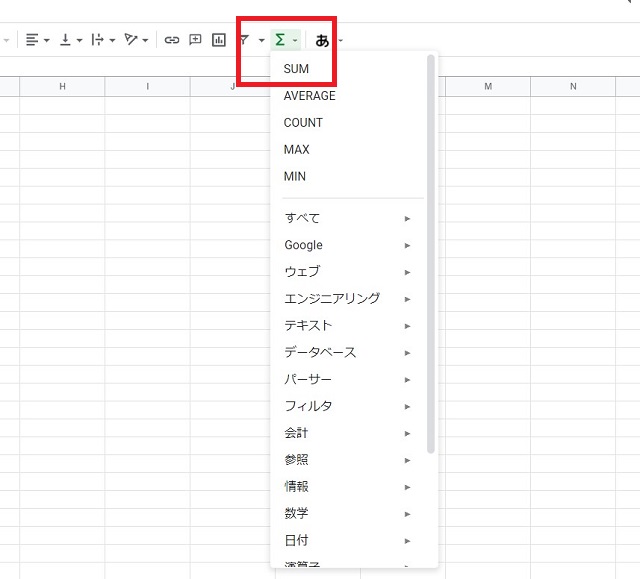Open the 参照 function category

click(349, 460)
